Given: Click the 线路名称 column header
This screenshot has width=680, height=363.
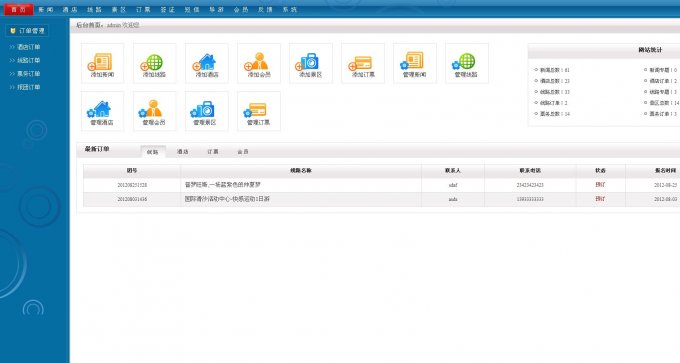Looking at the screenshot, I should 301,171.
